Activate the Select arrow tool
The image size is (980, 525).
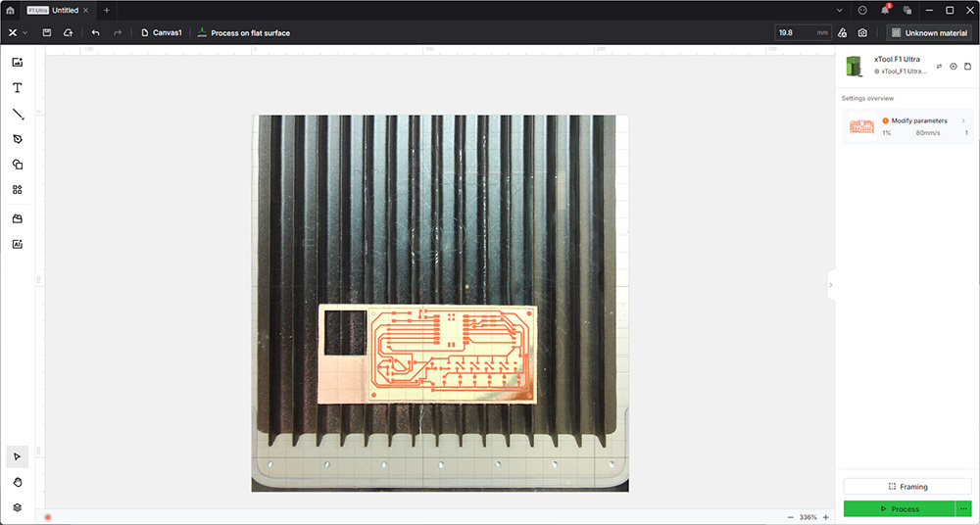tap(18, 456)
